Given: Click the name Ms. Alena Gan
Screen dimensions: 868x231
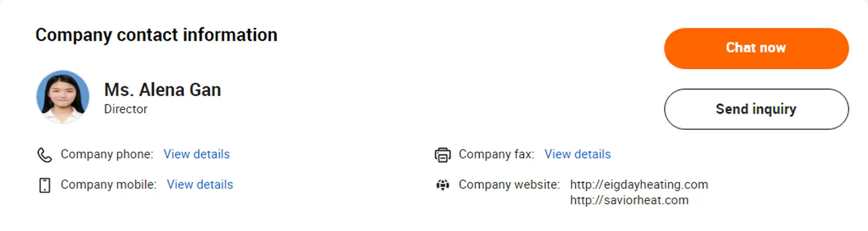Looking at the screenshot, I should click(162, 90).
